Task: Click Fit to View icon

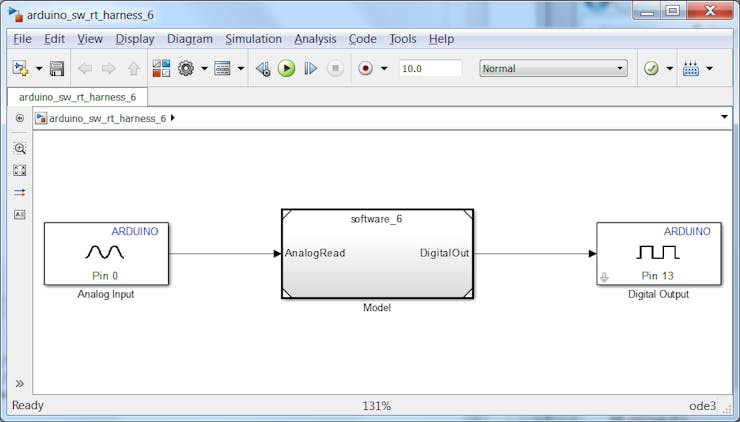Action: coord(19,170)
